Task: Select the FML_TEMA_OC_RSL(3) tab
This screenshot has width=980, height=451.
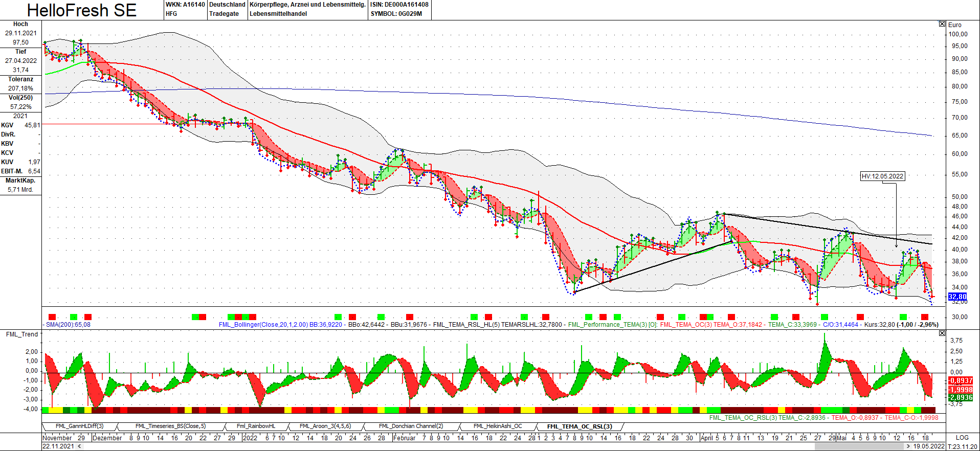Action: 580,426
